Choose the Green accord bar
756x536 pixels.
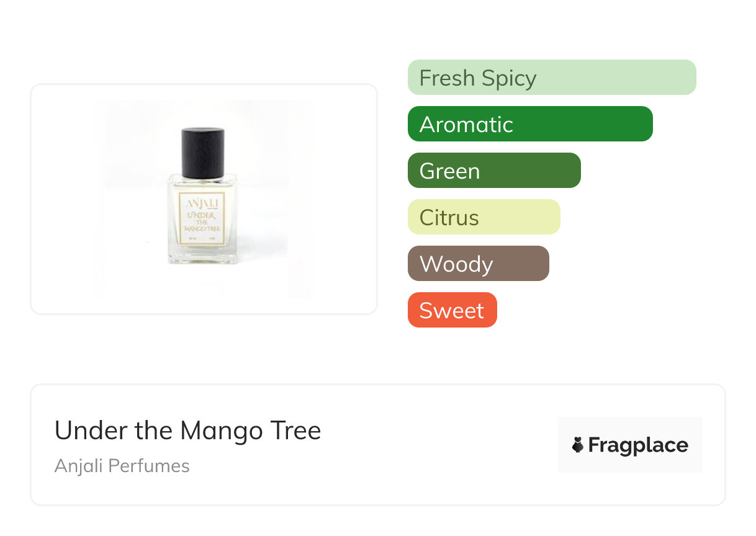(493, 171)
